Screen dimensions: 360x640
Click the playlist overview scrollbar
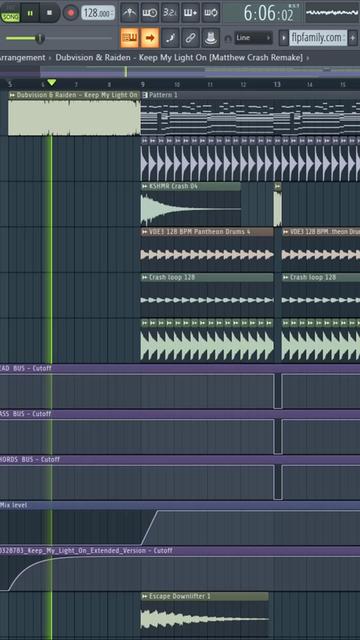[180, 72]
